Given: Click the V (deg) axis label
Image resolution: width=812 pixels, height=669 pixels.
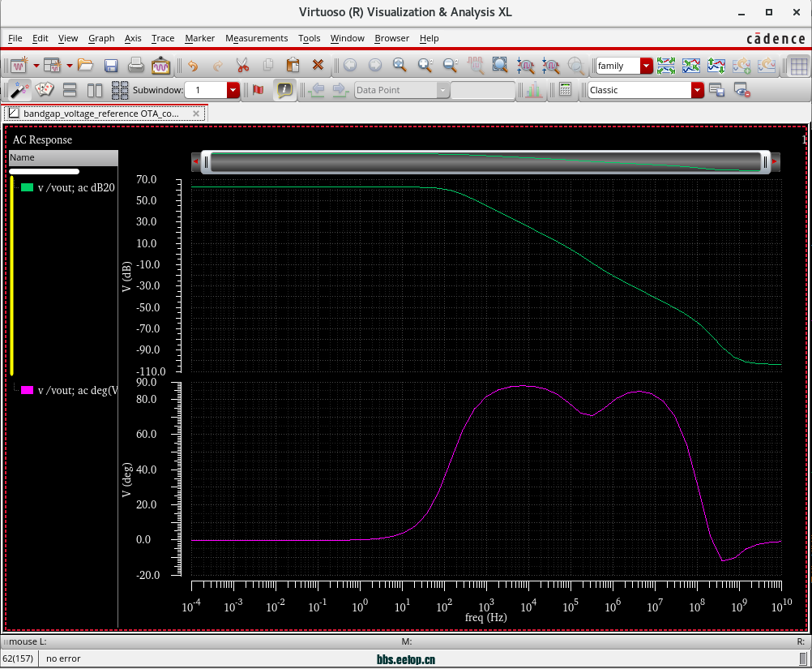Looking at the screenshot, I should 126,479.
